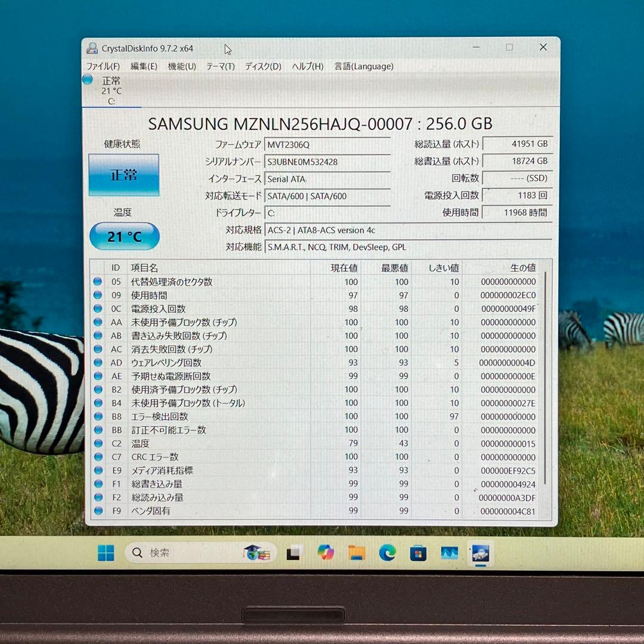644x644 pixels.
Task: Click the blue 正常 health status button
Action: click(124, 175)
